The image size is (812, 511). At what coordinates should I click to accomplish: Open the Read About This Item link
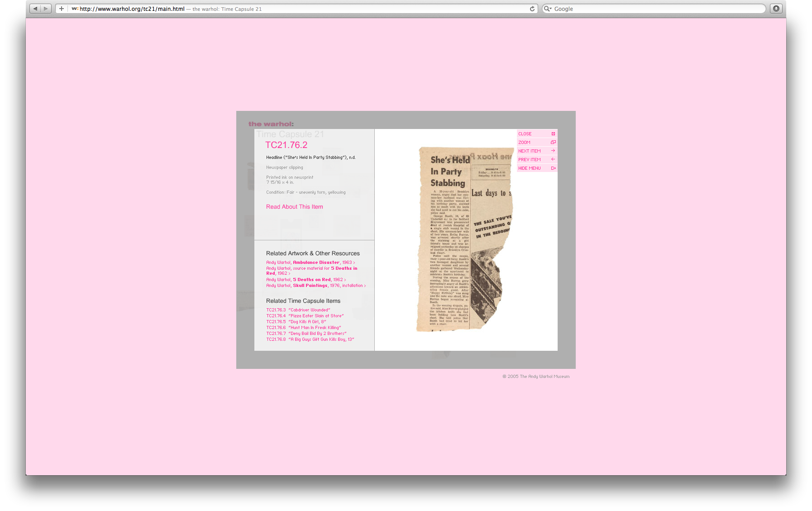[294, 206]
